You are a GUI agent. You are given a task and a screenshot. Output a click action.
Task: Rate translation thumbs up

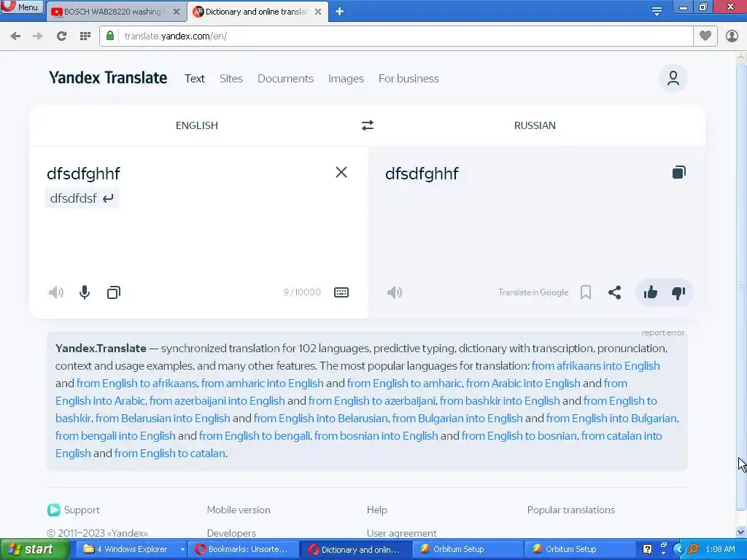650,292
